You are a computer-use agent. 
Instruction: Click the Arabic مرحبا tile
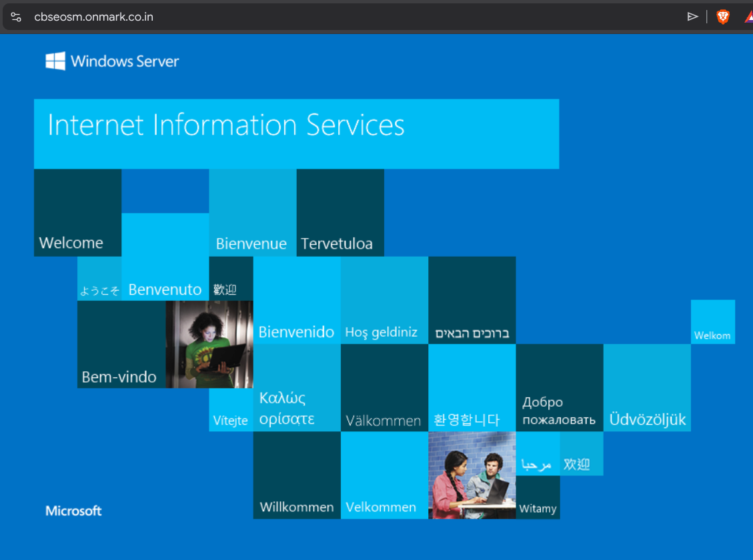tap(538, 453)
